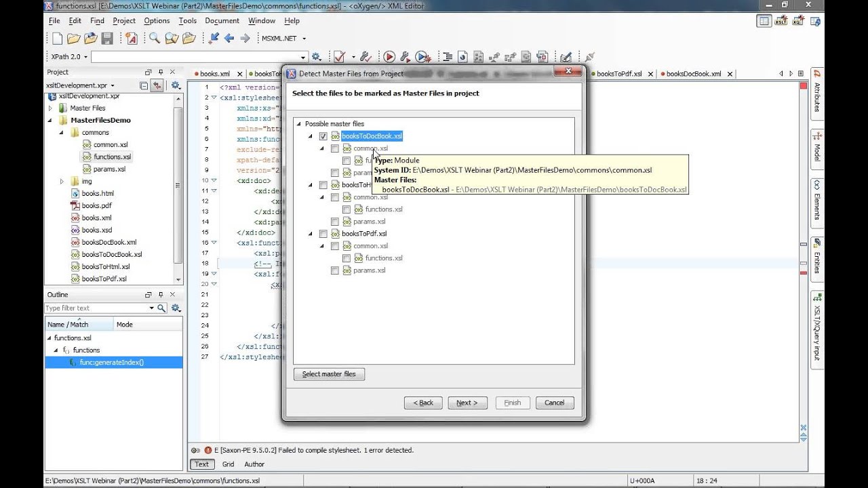The image size is (868, 488).
Task: Switch to Grid editing mode
Action: tap(228, 464)
